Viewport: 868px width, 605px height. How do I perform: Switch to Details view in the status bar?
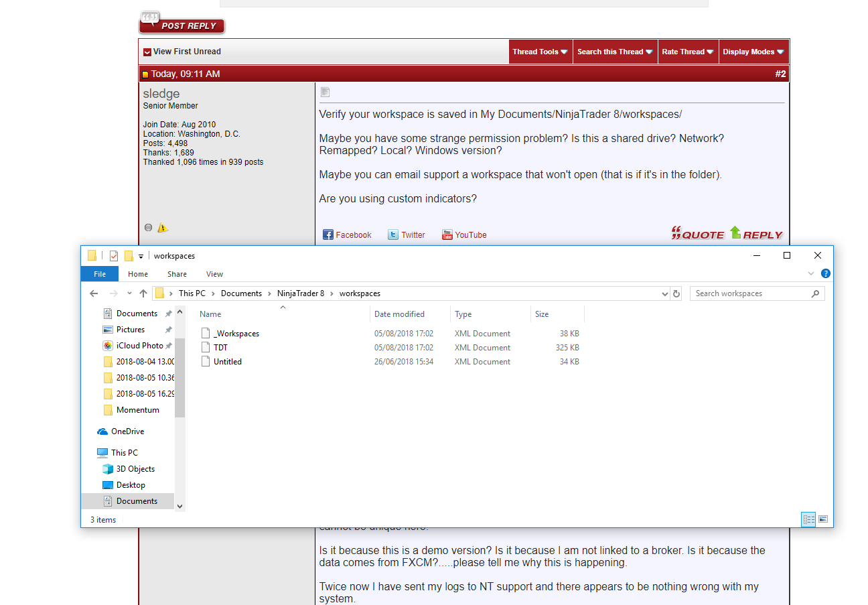tap(808, 519)
